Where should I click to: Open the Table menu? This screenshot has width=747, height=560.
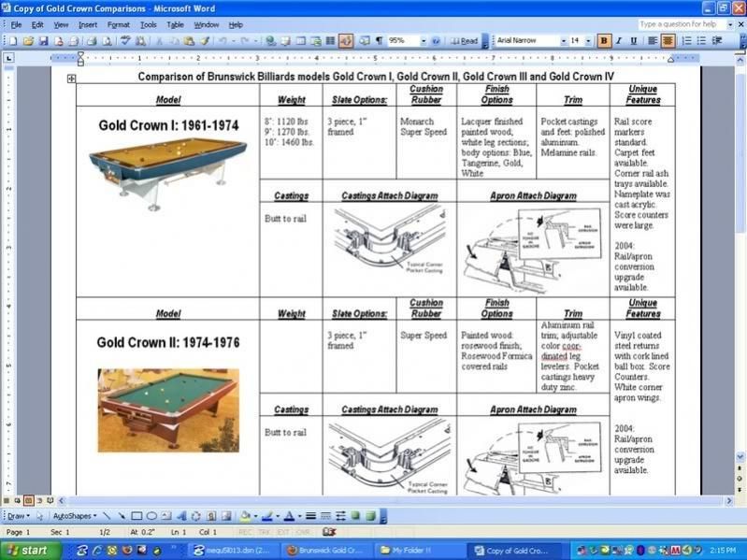pyautogui.click(x=175, y=24)
